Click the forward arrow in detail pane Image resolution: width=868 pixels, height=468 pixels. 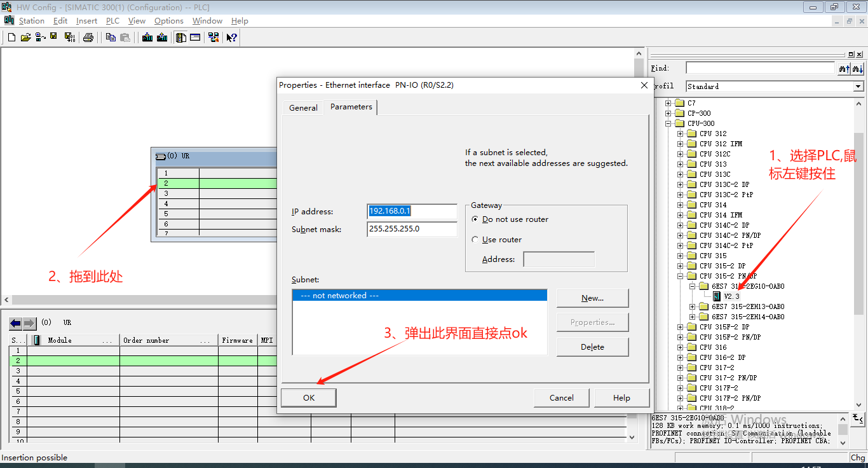coord(29,323)
